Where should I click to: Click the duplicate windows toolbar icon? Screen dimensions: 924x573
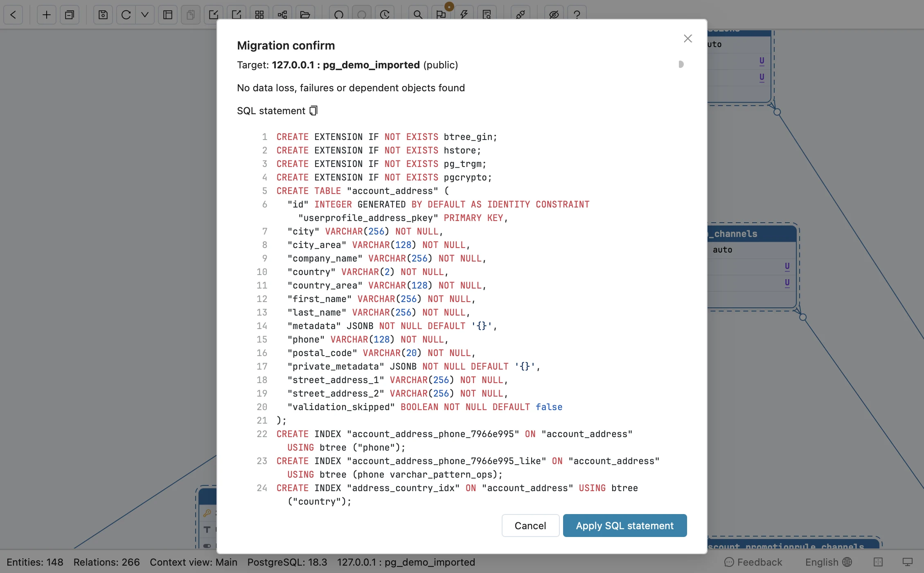pos(70,15)
